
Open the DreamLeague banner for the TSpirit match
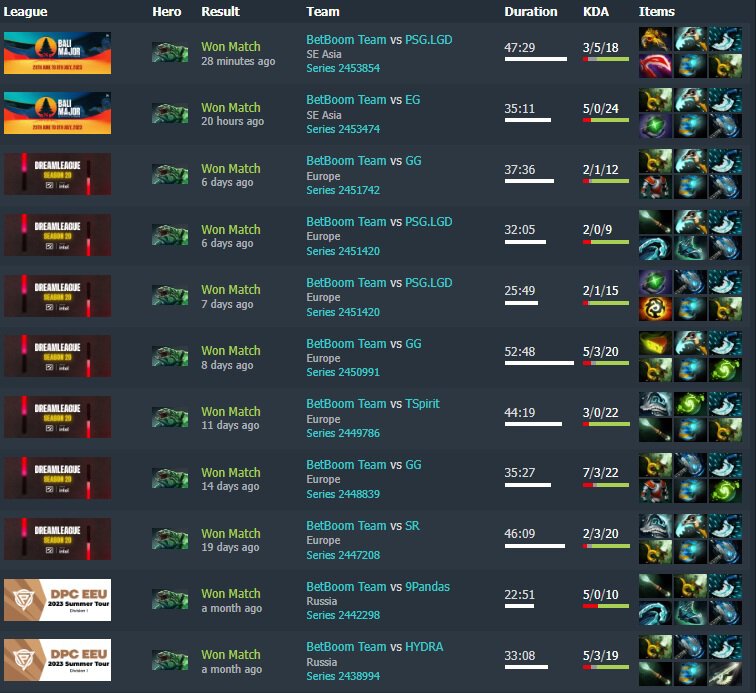click(57, 417)
